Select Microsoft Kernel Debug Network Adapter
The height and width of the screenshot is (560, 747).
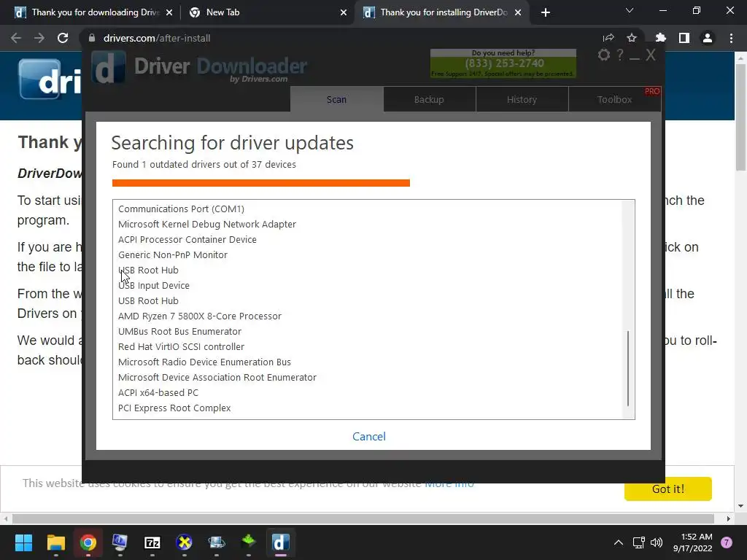coord(206,224)
